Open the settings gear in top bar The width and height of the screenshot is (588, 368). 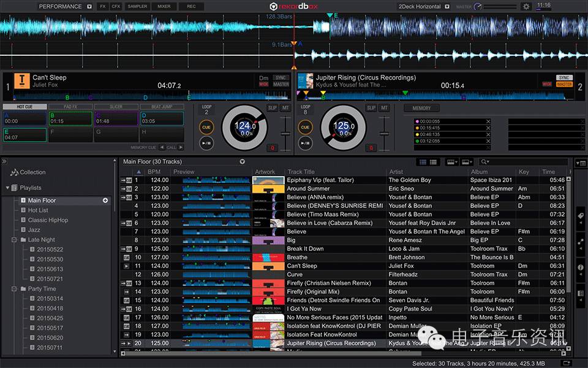[526, 6]
